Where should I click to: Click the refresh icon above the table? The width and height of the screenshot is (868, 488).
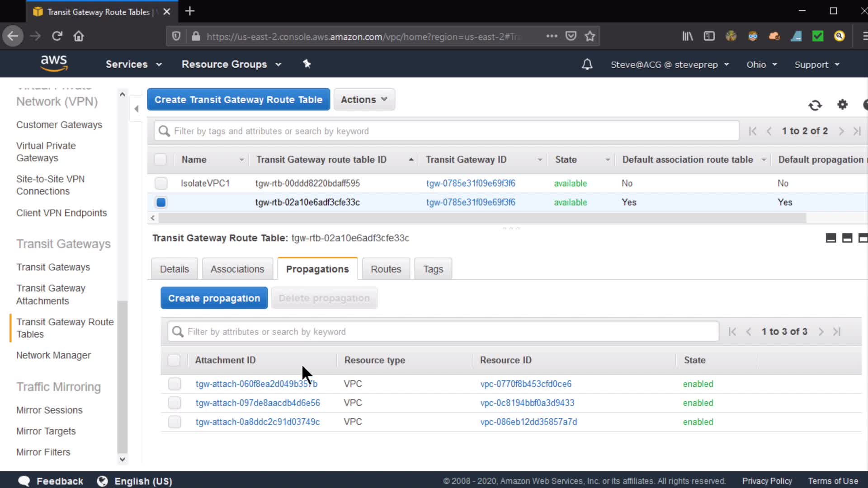(x=815, y=105)
